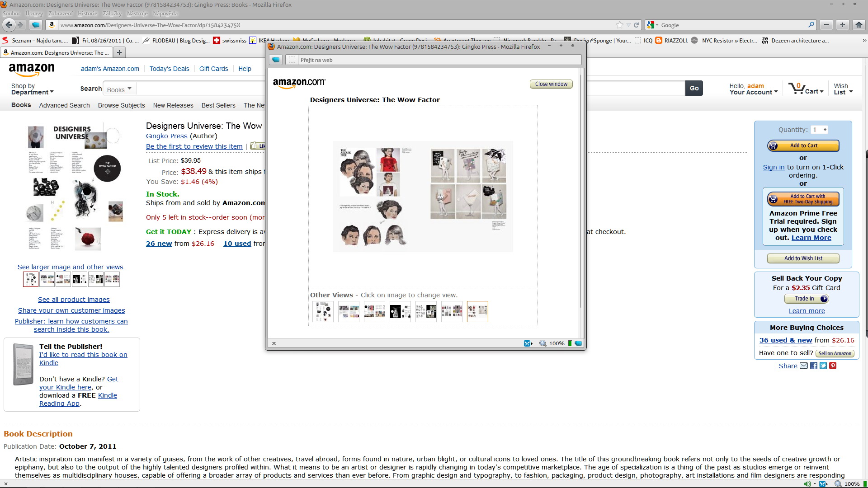Click the magnifier icon in the Google search box

(x=811, y=25)
